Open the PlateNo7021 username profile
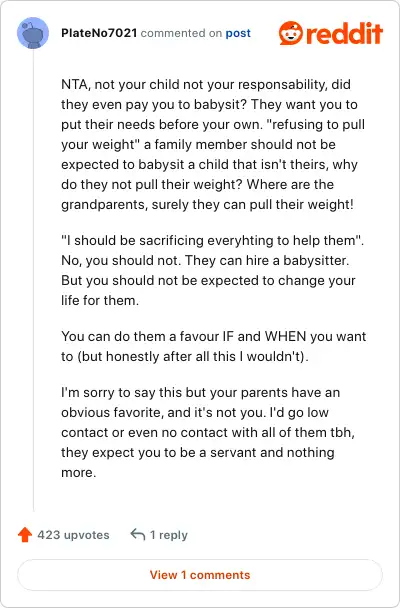The height and width of the screenshot is (608, 400). 99,33
